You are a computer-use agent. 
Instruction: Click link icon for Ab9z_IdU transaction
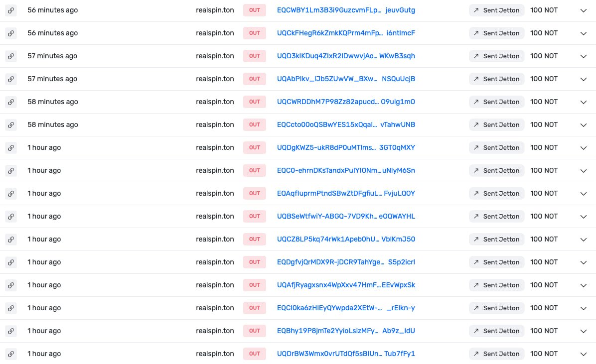(11, 331)
